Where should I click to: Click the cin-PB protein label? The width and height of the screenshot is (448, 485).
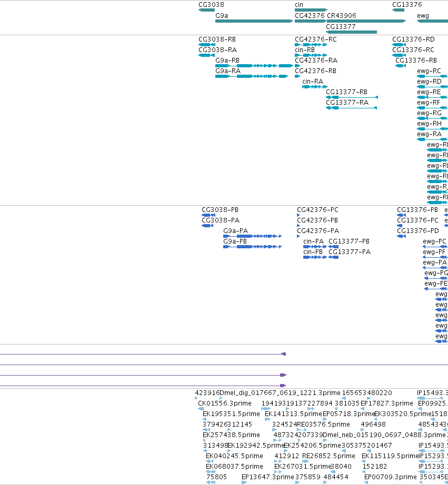[x=313, y=252]
